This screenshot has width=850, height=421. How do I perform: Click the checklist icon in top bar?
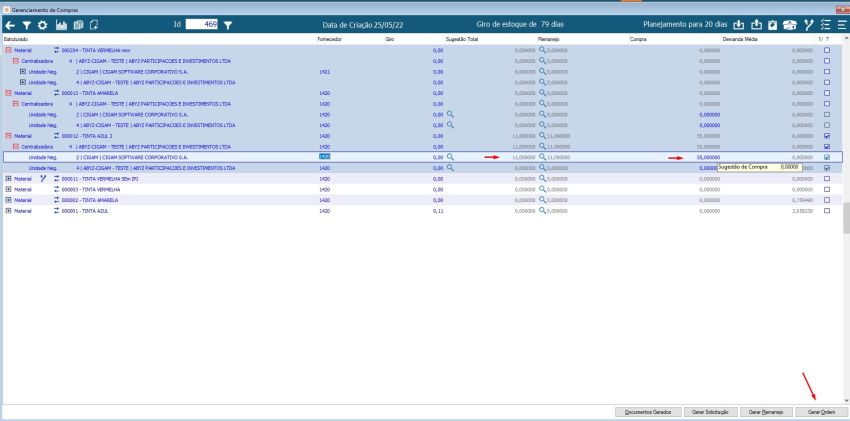click(x=826, y=25)
